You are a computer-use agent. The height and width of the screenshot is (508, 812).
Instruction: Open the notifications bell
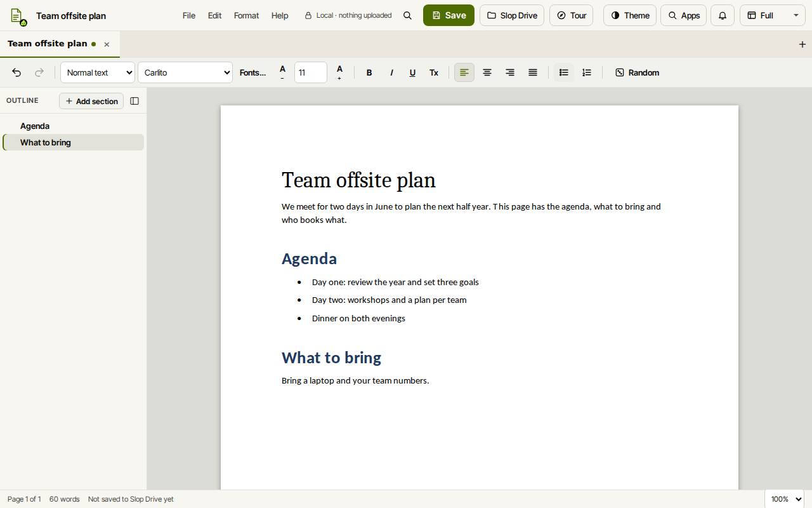pyautogui.click(x=722, y=15)
